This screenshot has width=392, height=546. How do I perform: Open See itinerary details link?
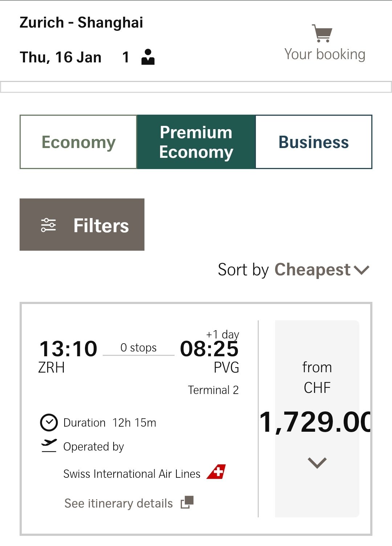point(119,503)
